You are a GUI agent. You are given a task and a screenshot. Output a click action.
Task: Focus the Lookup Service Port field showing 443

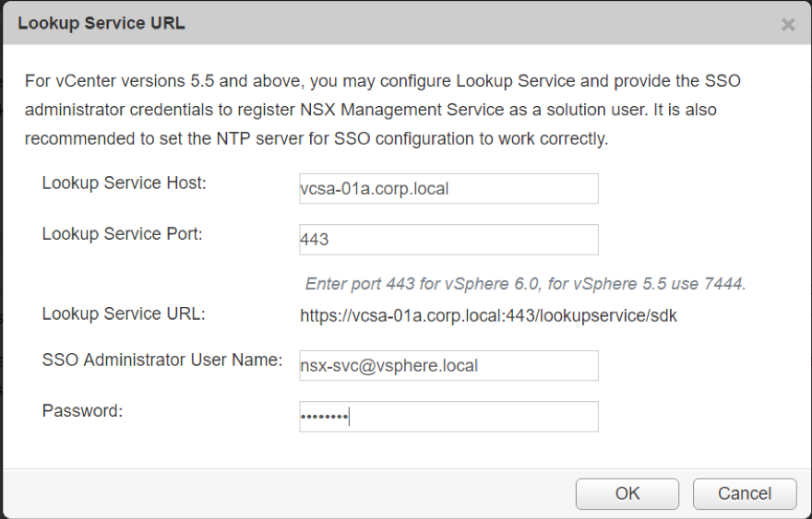(x=448, y=239)
